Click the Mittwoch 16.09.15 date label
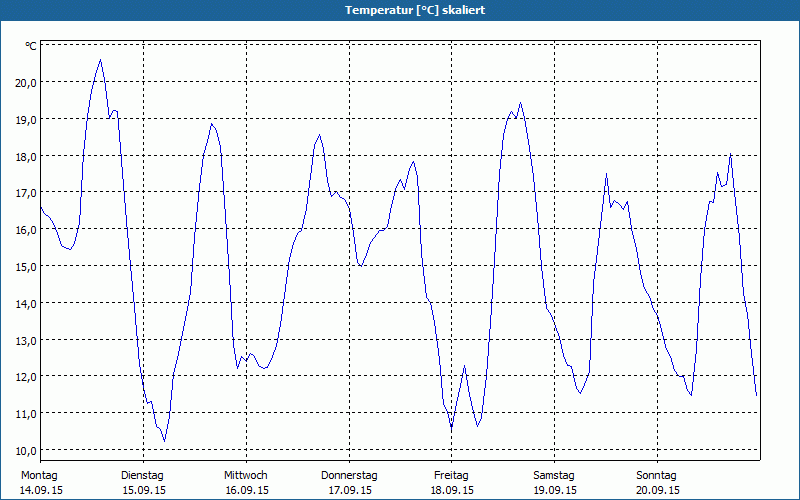The image size is (800, 500). point(246,483)
